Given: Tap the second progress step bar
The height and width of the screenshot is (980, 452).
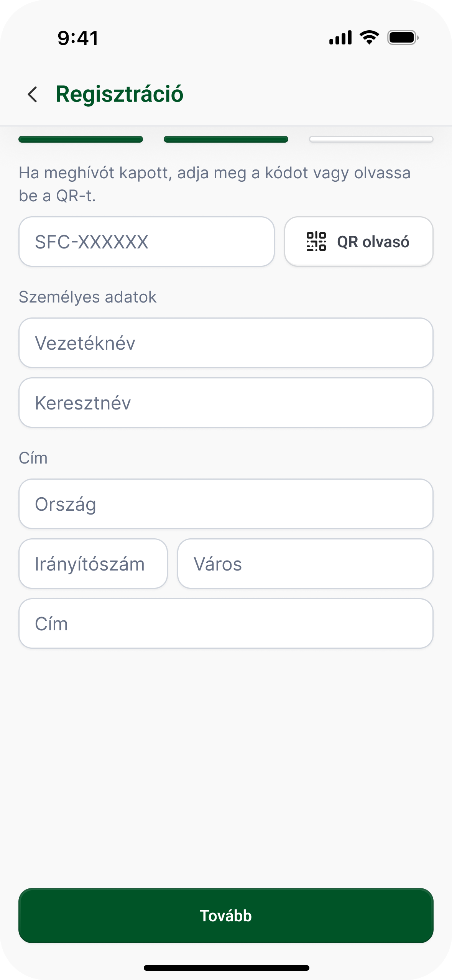Looking at the screenshot, I should 226,139.
